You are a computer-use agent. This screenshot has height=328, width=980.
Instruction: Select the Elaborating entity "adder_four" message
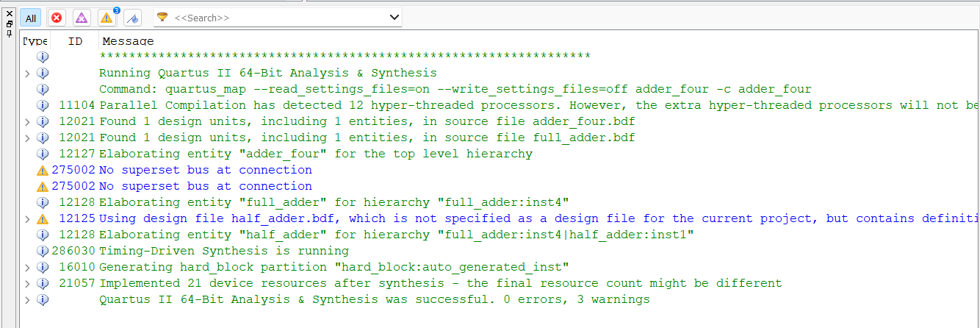316,154
